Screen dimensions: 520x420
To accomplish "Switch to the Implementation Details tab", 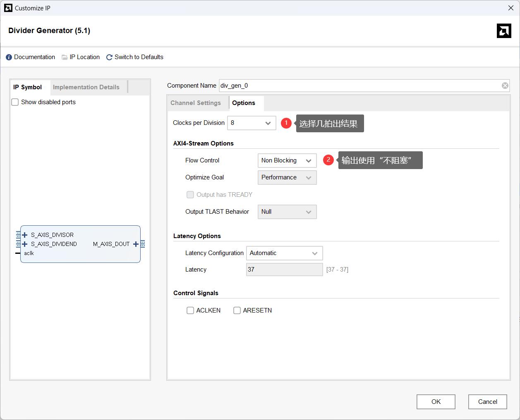I will [x=86, y=87].
